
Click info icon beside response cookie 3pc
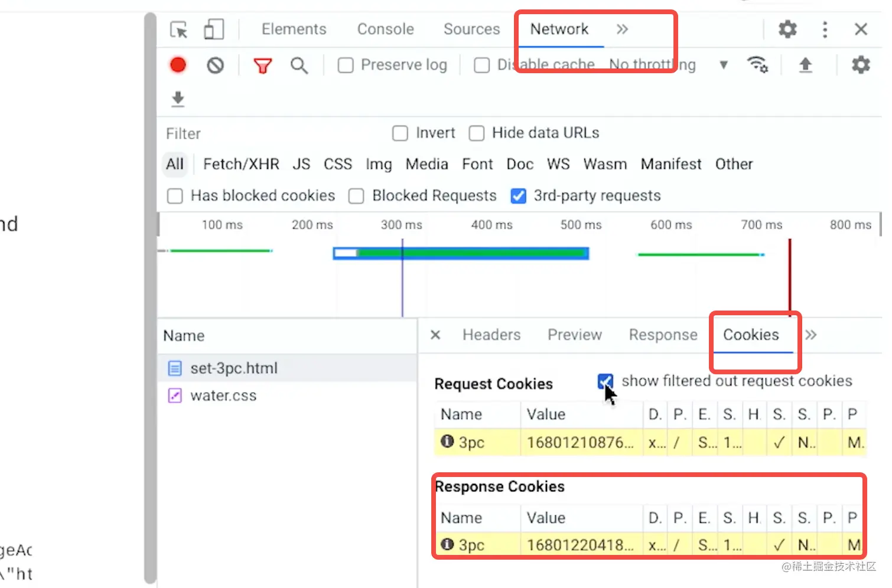[x=447, y=544]
